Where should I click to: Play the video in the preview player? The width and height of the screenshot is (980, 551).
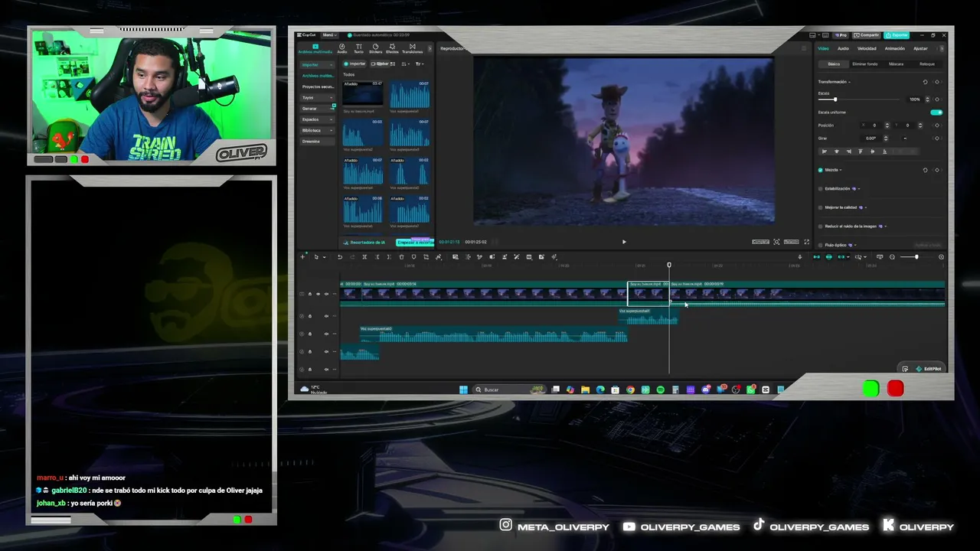[x=624, y=242]
